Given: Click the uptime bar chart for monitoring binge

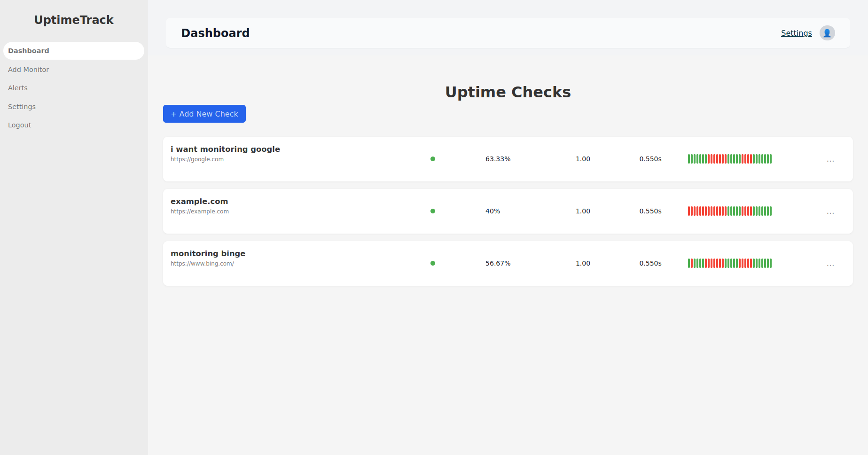Looking at the screenshot, I should [729, 263].
